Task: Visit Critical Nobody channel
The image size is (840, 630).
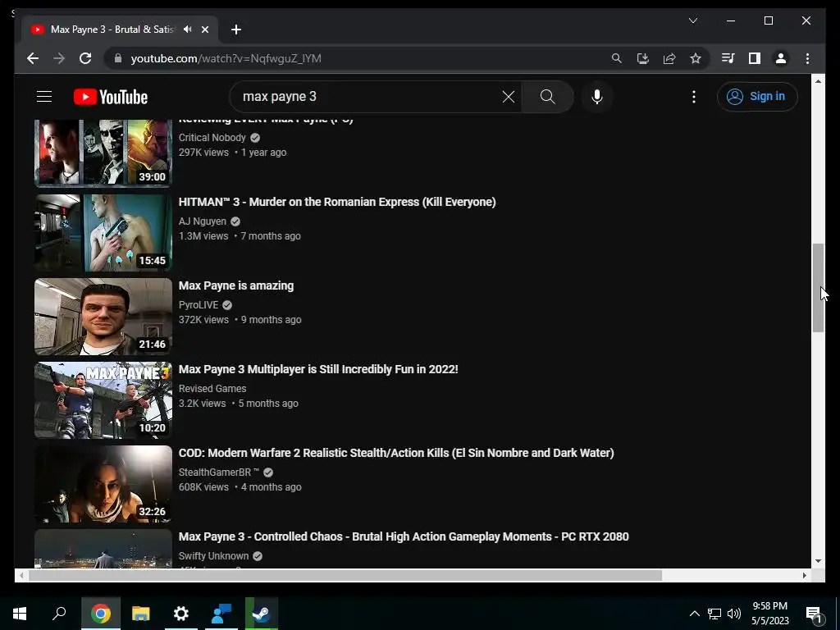Action: [212, 138]
